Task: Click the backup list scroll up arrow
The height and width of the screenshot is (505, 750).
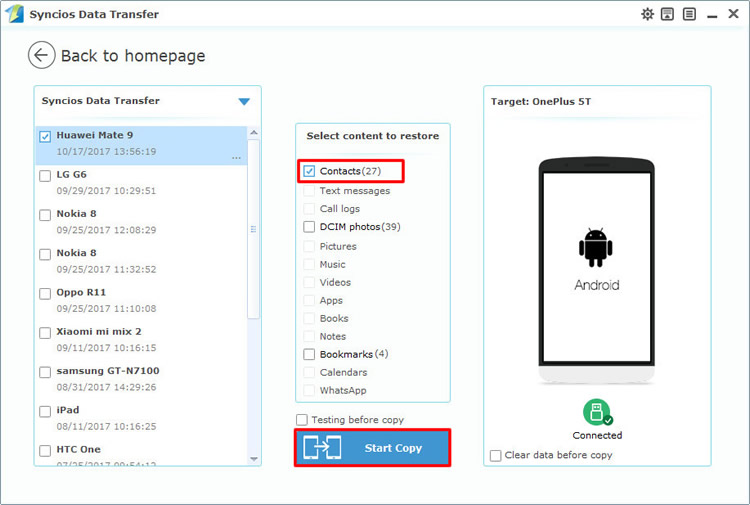Action: [x=254, y=132]
